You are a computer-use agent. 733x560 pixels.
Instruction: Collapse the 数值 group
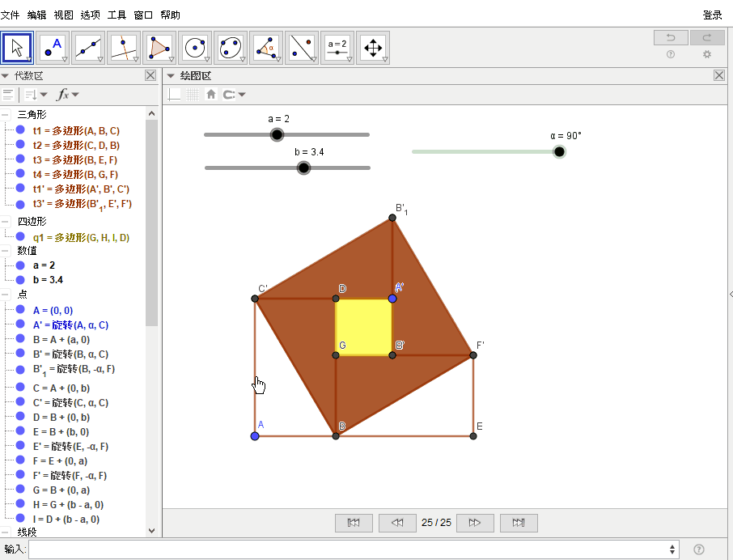coord(5,251)
